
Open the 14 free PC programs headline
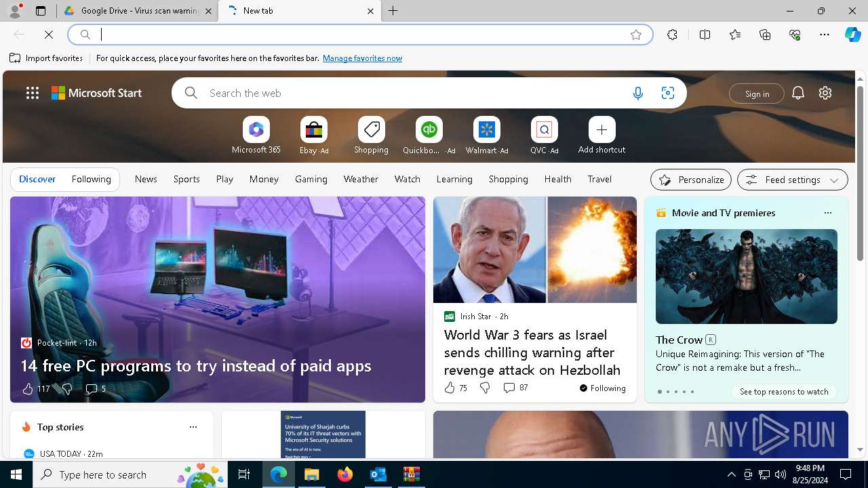pos(196,366)
